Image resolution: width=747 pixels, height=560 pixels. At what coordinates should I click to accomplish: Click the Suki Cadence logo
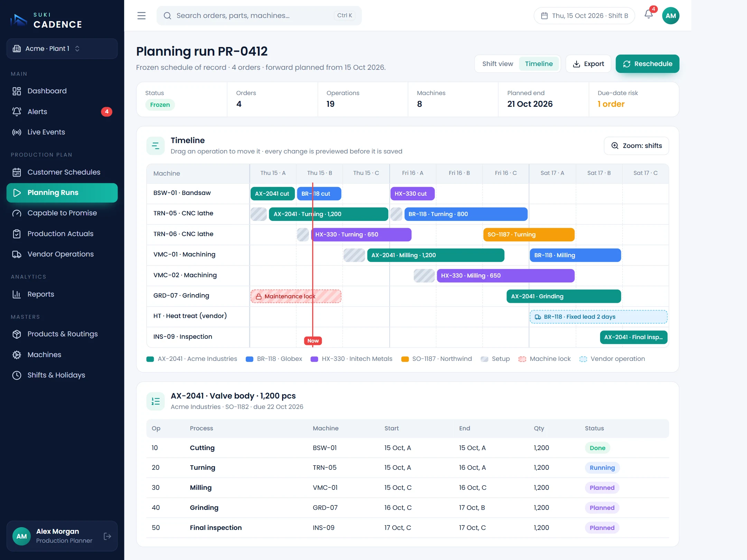coord(46,20)
